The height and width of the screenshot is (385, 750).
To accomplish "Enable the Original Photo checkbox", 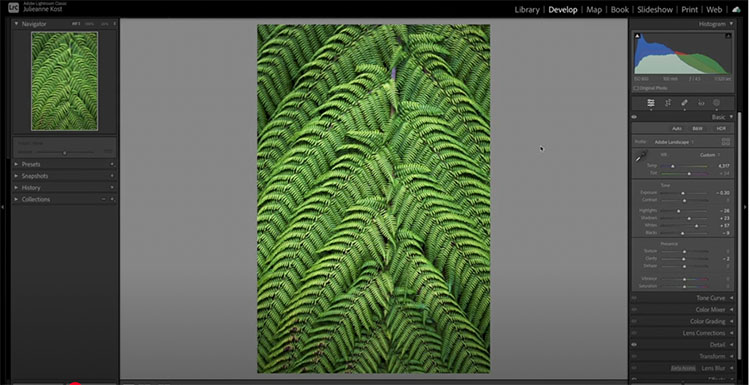I will point(636,88).
